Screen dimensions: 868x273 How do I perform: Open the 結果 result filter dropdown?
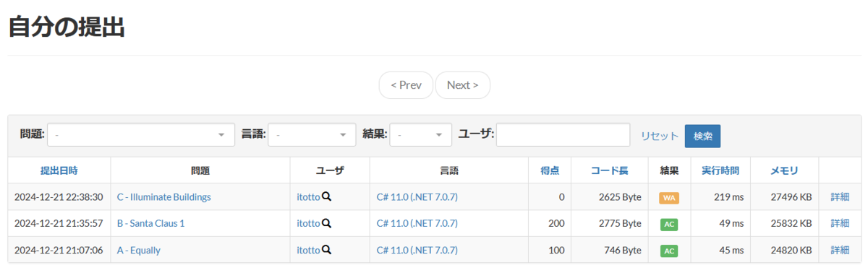(x=421, y=134)
